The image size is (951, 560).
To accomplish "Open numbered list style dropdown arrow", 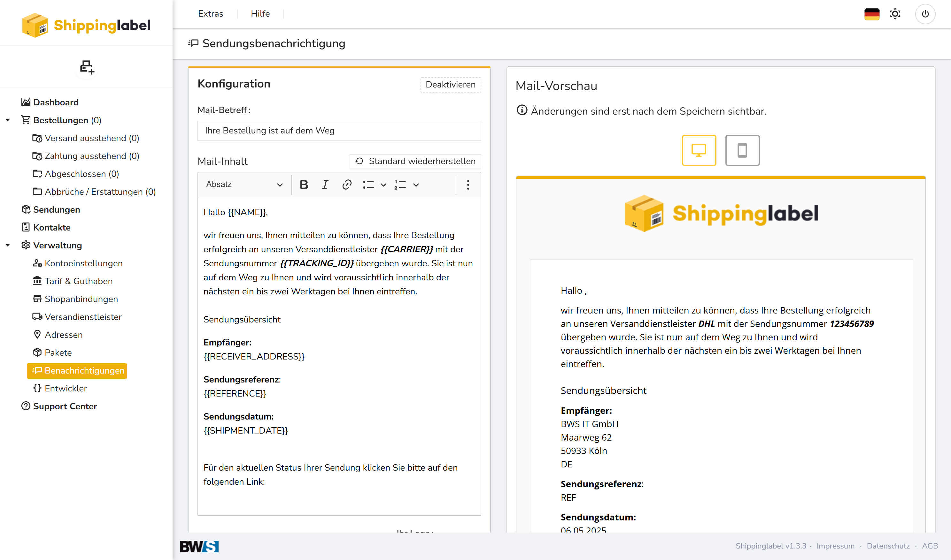I will (x=416, y=185).
